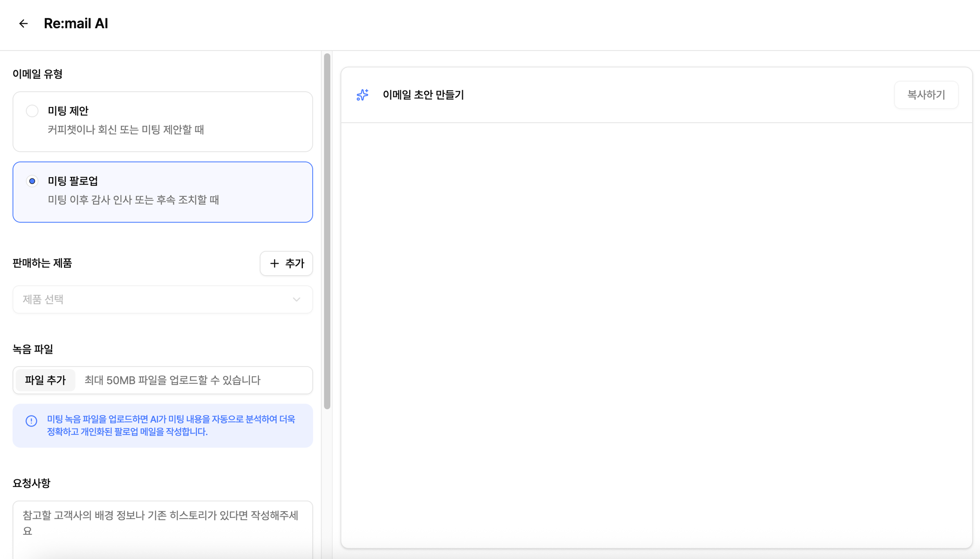Click the 추가 product button
This screenshot has height=559, width=980.
(286, 263)
